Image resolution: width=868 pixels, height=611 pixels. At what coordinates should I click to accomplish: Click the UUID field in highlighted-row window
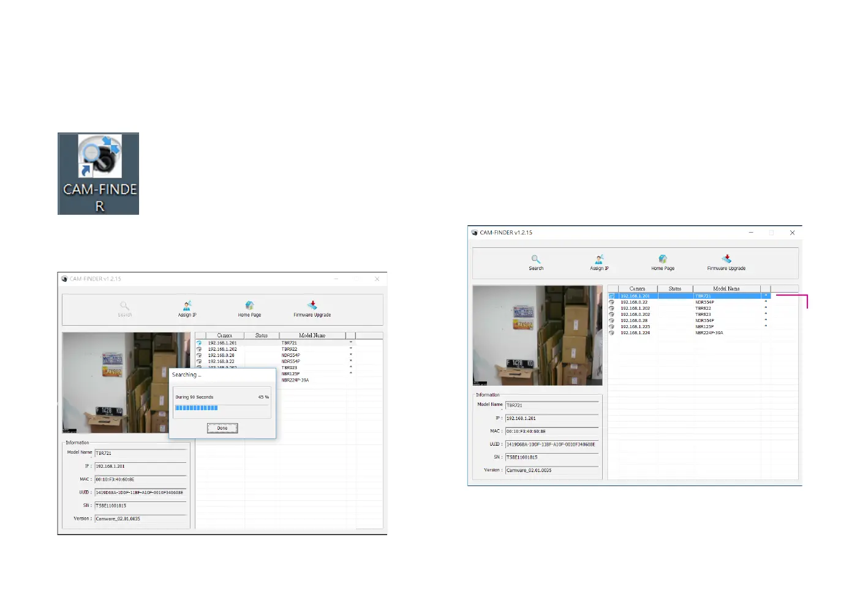551,444
